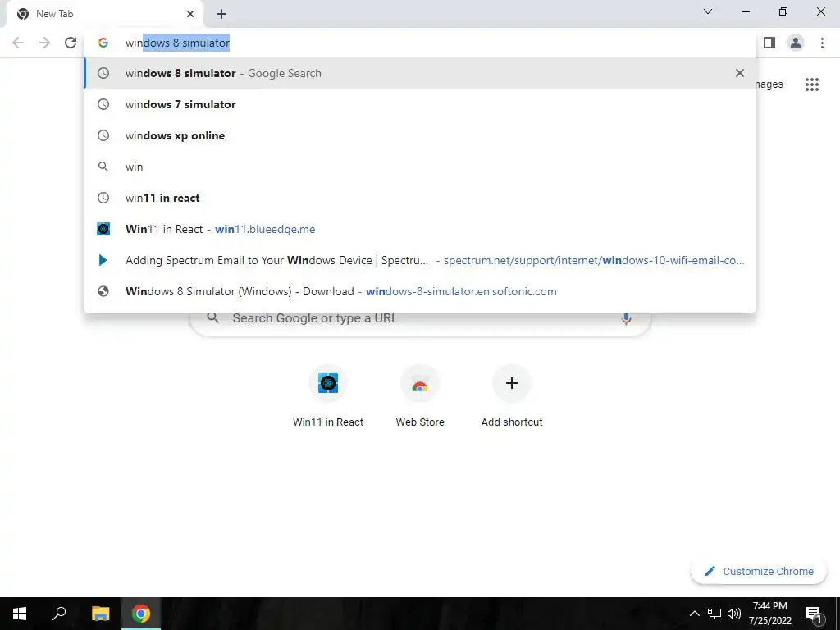Viewport: 840px width, 630px height.
Task: Open the side panel icon
Action: [769, 43]
